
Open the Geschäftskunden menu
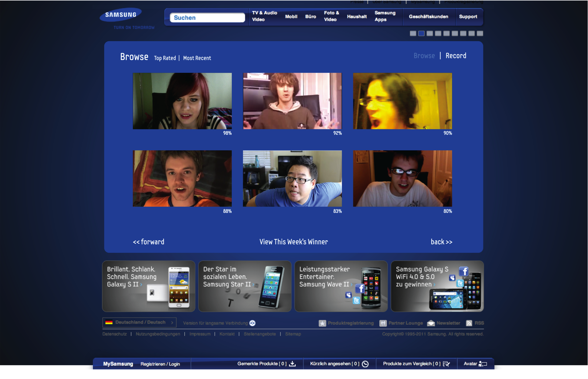click(428, 17)
